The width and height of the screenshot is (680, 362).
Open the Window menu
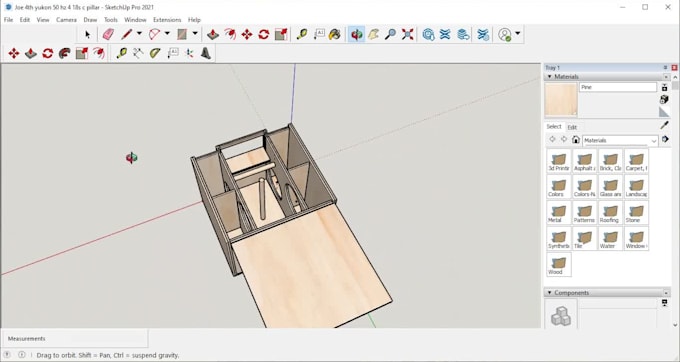tap(135, 20)
